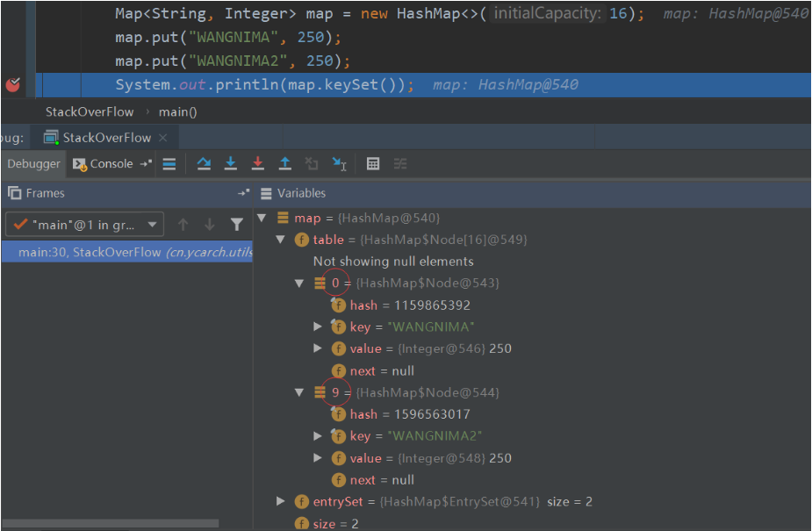Toggle the thread filter funnel icon

pos(237,224)
